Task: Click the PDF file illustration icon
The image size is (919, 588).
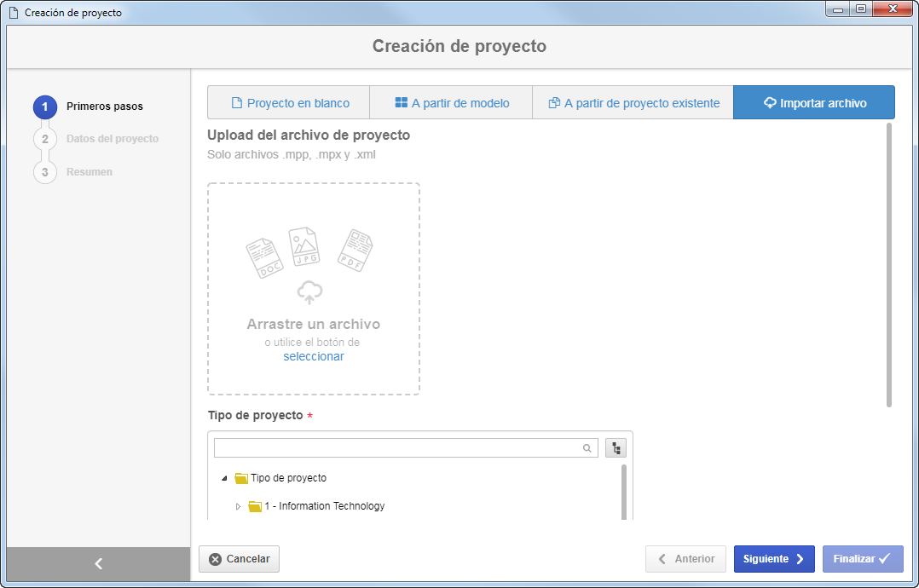Action: coord(355,250)
